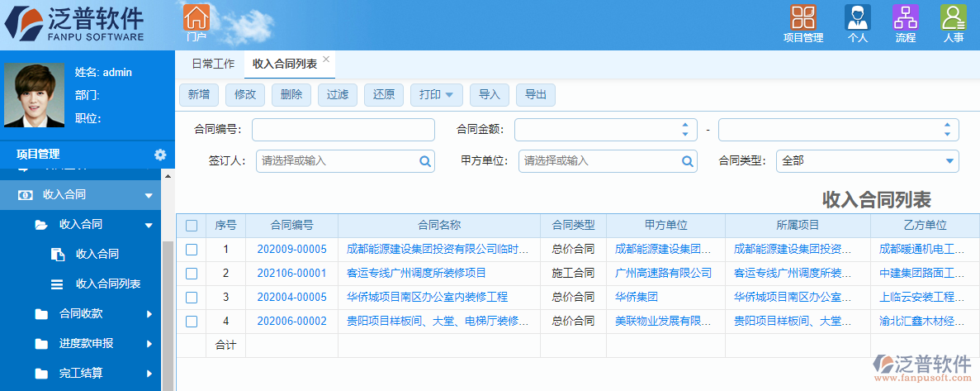The image size is (980, 391).
Task: Open 收入合同 leaf item in sidebar
Action: [97, 254]
